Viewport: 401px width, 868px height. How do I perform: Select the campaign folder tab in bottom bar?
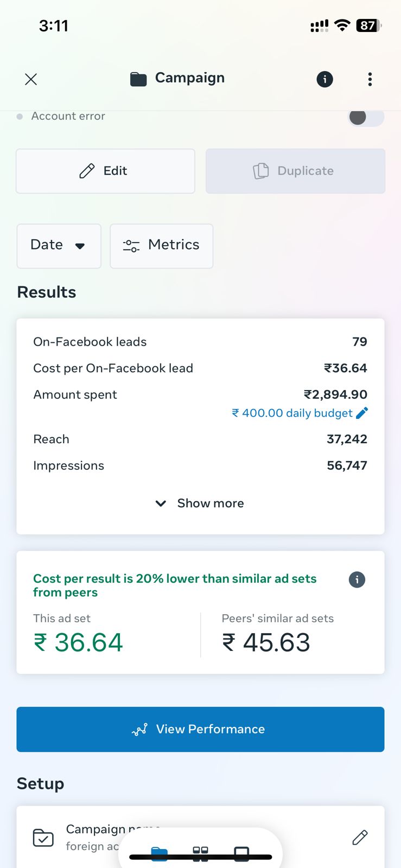pos(160,853)
